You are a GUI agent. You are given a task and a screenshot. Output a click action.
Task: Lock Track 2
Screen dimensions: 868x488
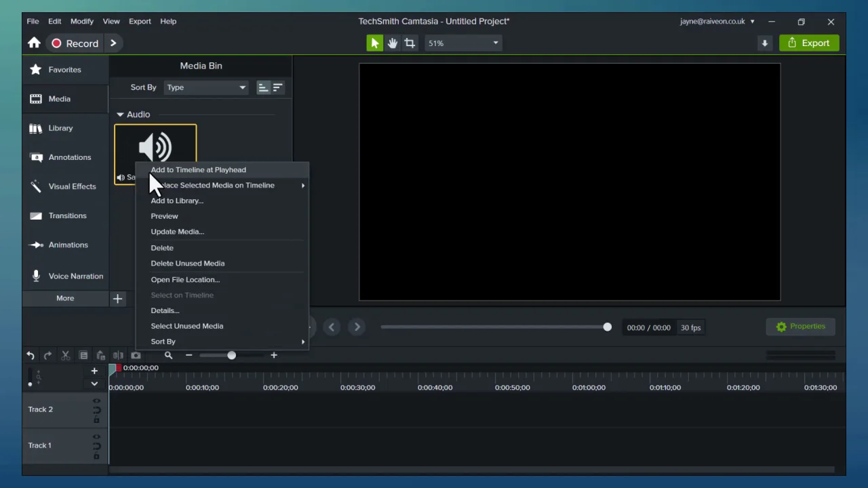tap(96, 420)
